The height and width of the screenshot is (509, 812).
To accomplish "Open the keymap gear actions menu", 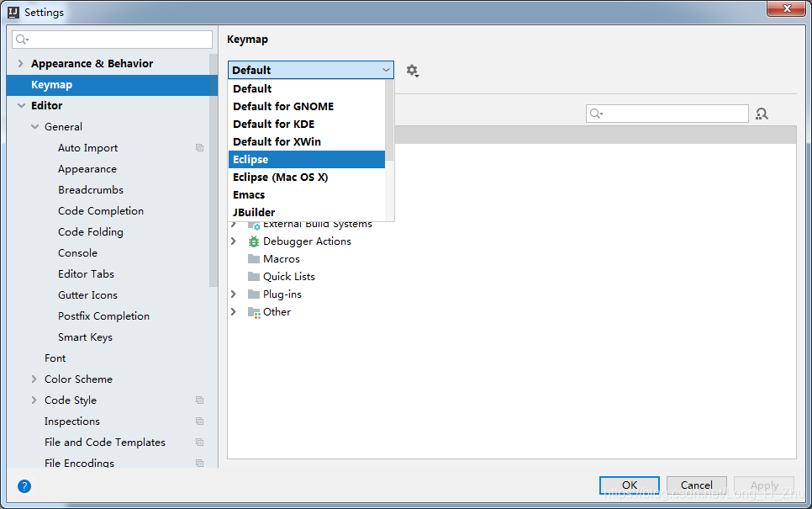I will click(x=412, y=71).
